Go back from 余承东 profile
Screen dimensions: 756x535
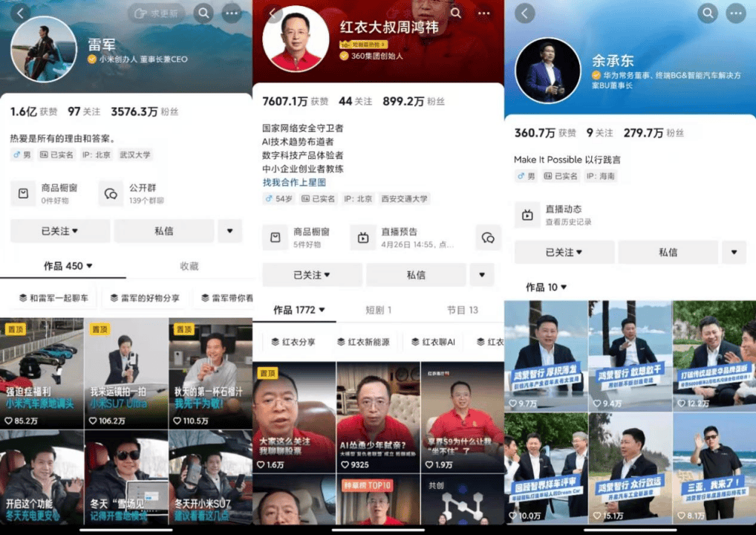(x=524, y=13)
